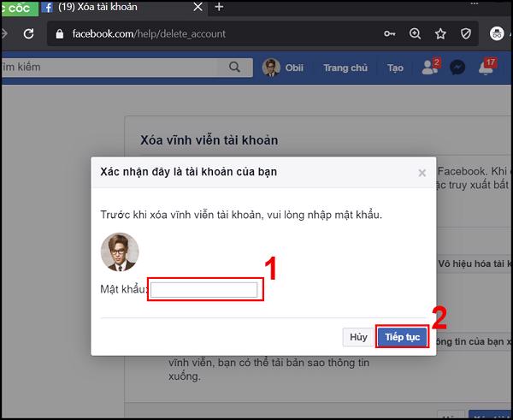Open Facebook friend requests icon
The height and width of the screenshot is (420, 513).
(430, 68)
